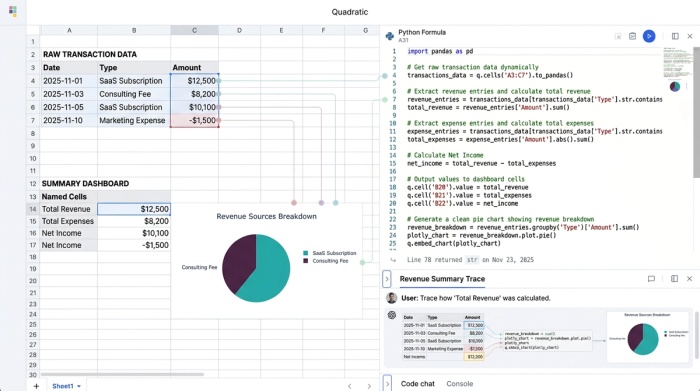Click the str return type badge

[x=472, y=260]
